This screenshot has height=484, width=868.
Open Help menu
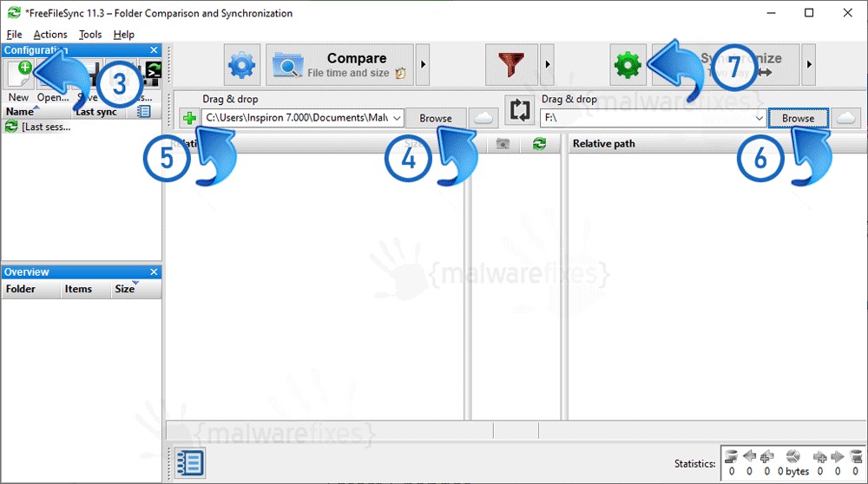pos(124,35)
